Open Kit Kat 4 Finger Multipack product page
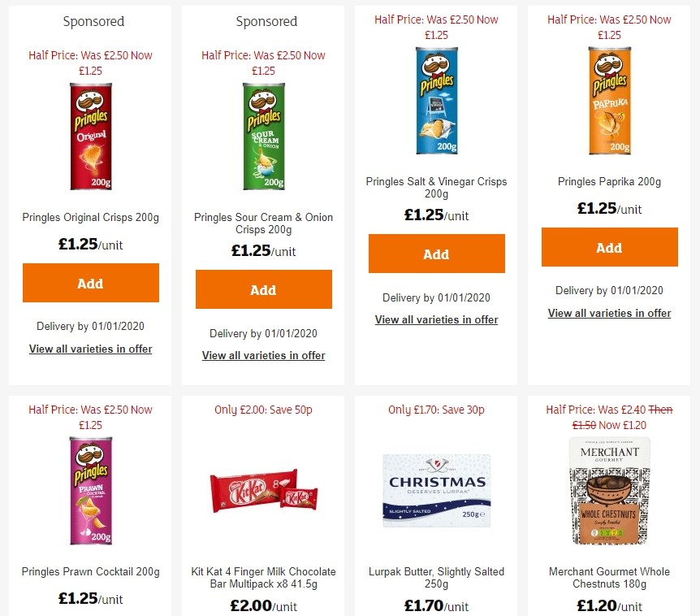Viewport: 700px width, 616px height. (x=263, y=578)
